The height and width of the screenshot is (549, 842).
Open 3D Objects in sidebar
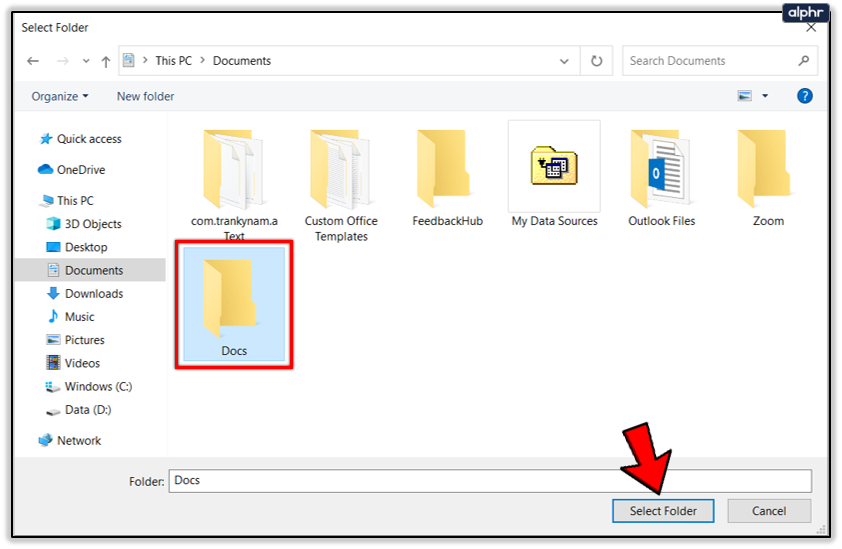point(84,224)
